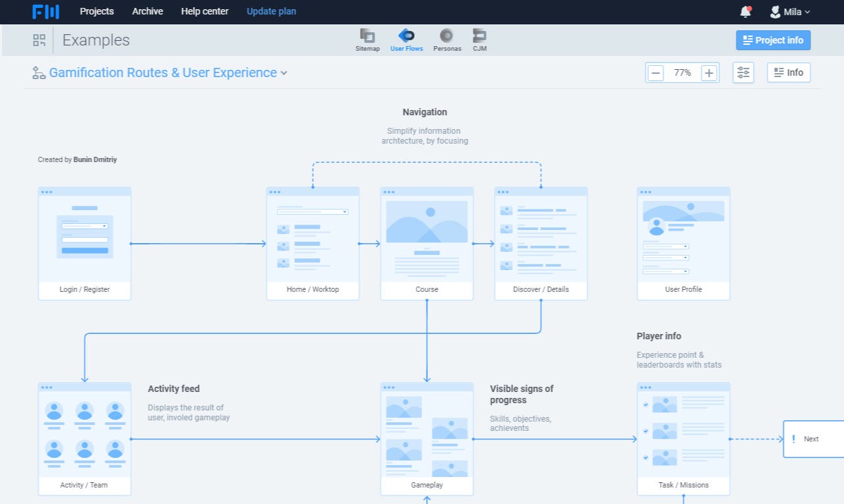Switch to the User Flows tool
The width and height of the screenshot is (844, 504).
click(406, 38)
